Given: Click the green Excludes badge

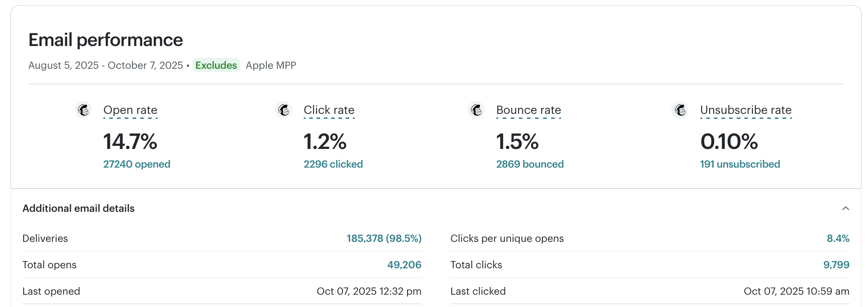Looking at the screenshot, I should pos(216,65).
